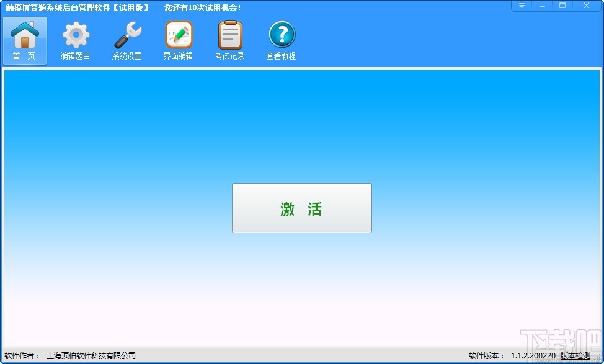Click the 您还有10次试用机会 trial notice
Image resolution: width=604 pixels, height=364 pixels.
(x=202, y=7)
